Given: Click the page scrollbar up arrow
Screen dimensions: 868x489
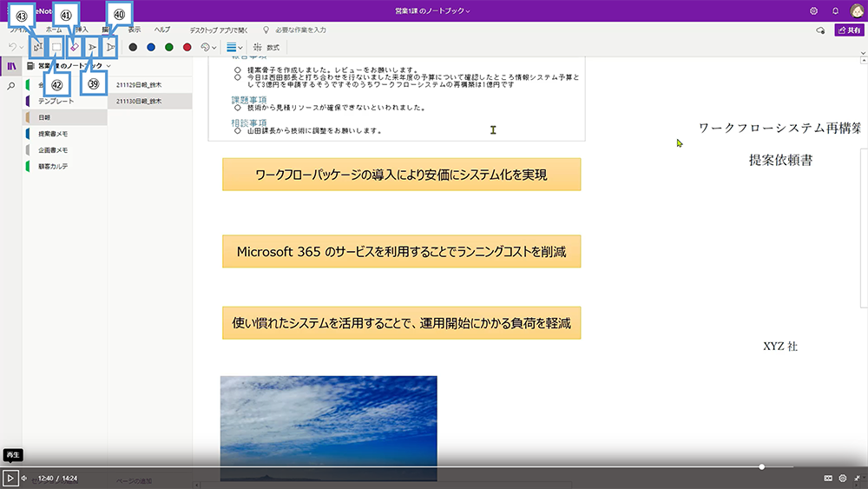Looking at the screenshot, I should click(x=863, y=60).
